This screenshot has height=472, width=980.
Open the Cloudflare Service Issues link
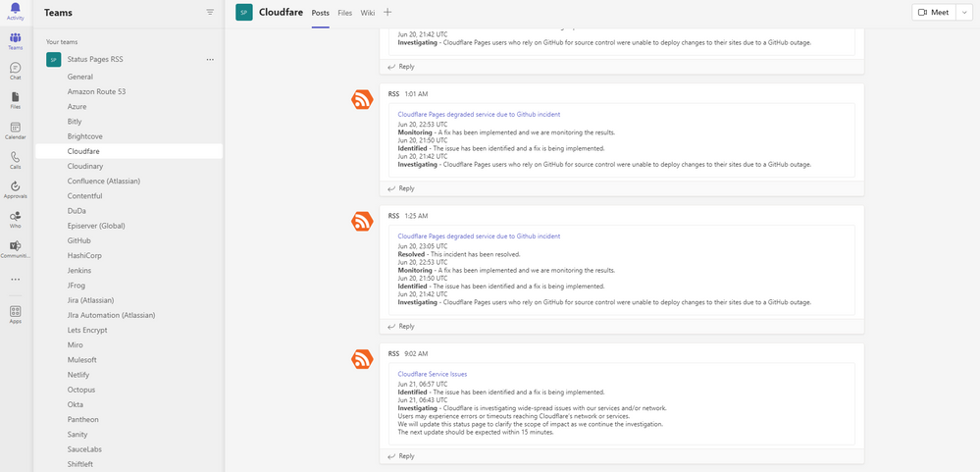[432, 374]
